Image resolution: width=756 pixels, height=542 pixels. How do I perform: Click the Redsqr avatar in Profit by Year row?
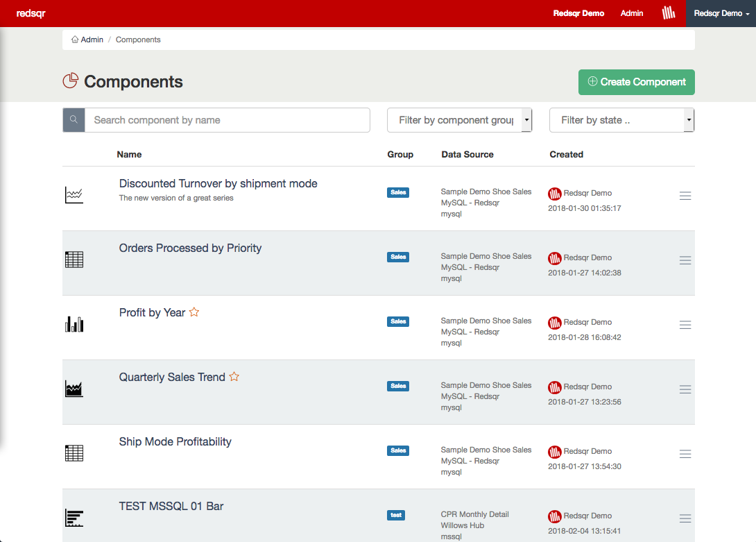point(554,323)
